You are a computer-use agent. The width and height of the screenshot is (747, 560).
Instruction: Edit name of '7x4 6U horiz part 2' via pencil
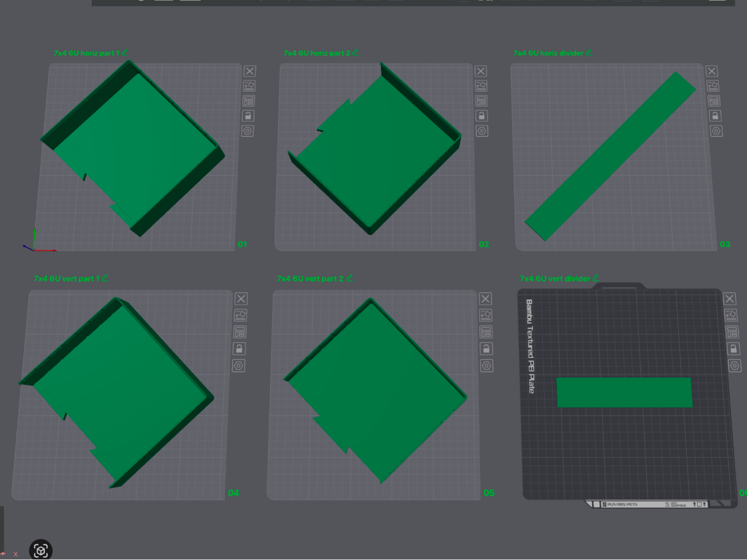[x=356, y=52]
